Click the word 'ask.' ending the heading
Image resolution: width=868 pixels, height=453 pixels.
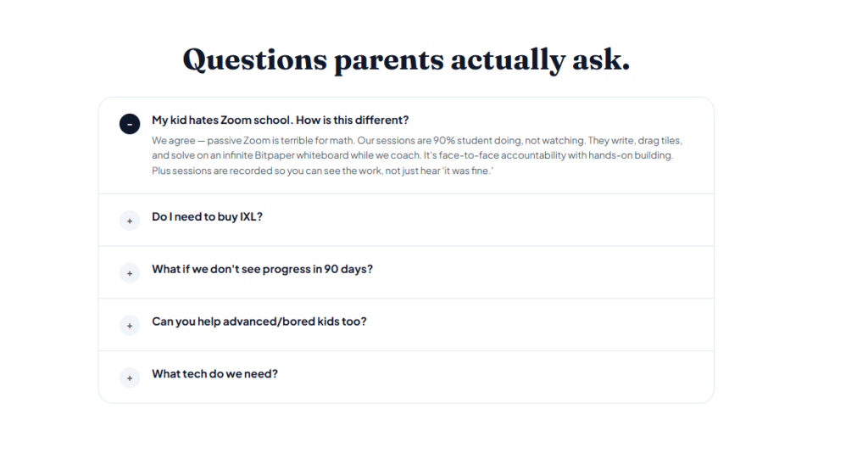pyautogui.click(x=601, y=59)
